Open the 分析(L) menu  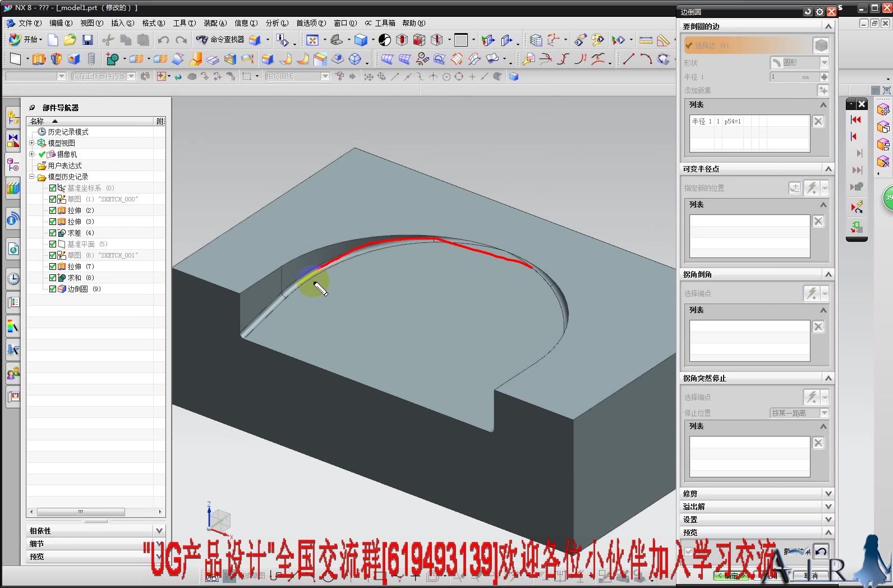[277, 23]
